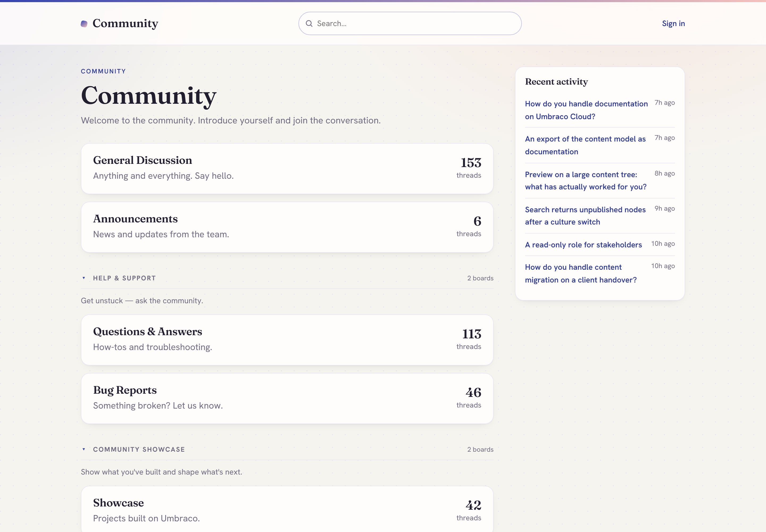This screenshot has height=532, width=766.
Task: Open thread about documentation on Umbraco Cloud
Action: [586, 110]
